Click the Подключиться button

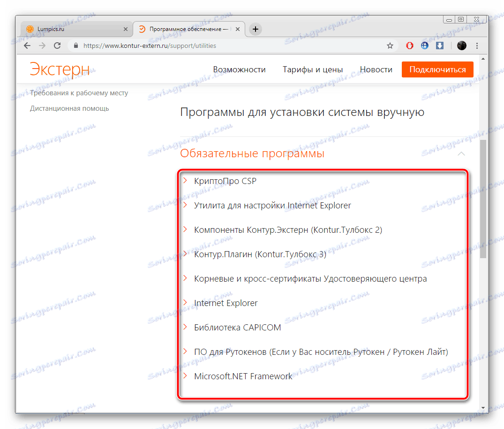click(437, 69)
